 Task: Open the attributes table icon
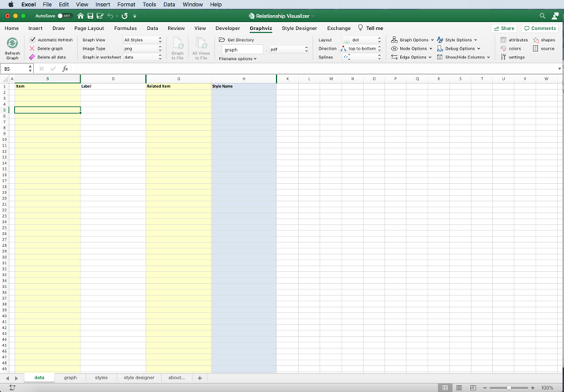click(x=503, y=39)
